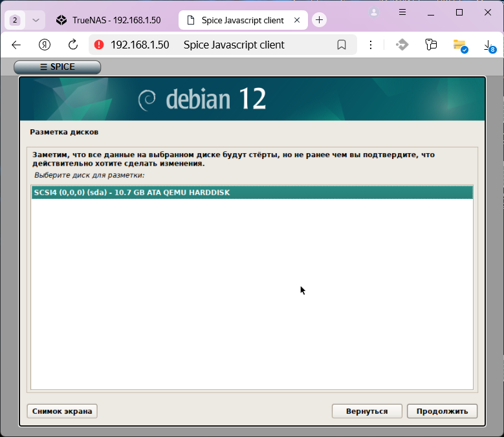Click the Продолжить button

pos(442,411)
